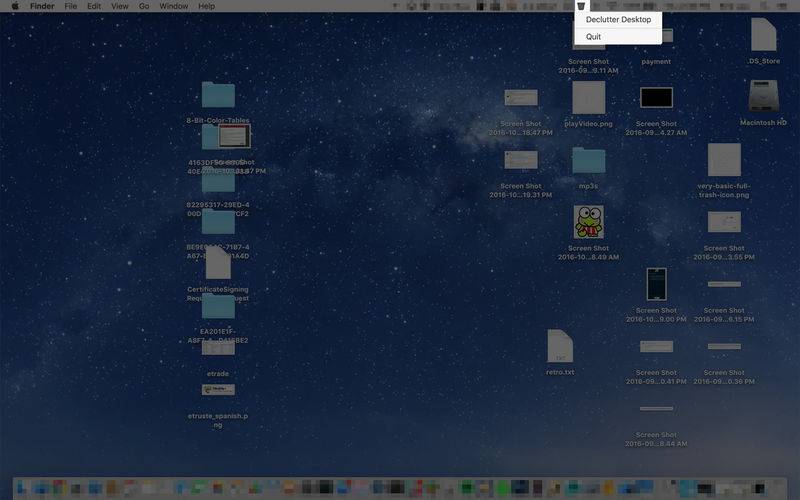The image size is (800, 500).
Task: Select the 8-Bit-Color-Tables folder
Action: 218,94
